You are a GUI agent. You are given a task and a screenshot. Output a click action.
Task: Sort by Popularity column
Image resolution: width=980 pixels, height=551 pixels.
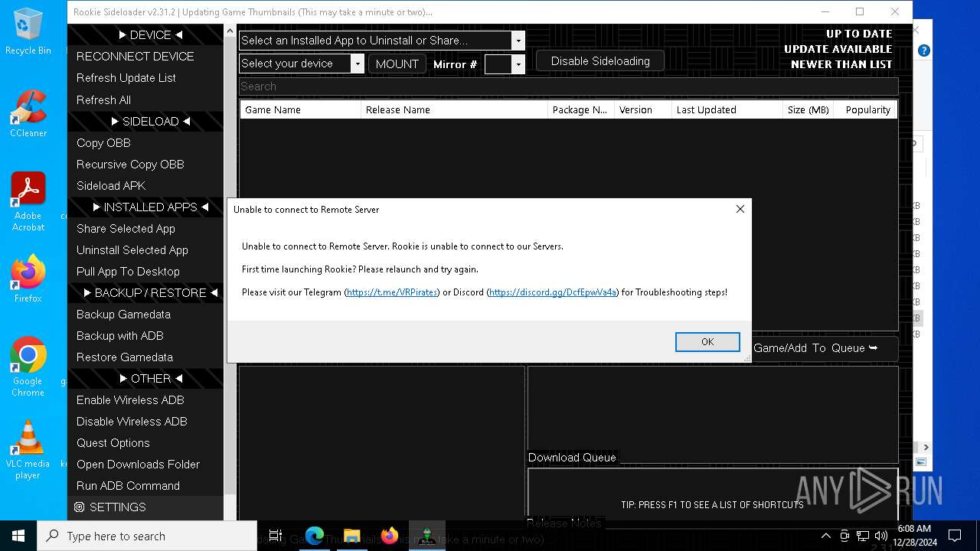click(x=865, y=110)
